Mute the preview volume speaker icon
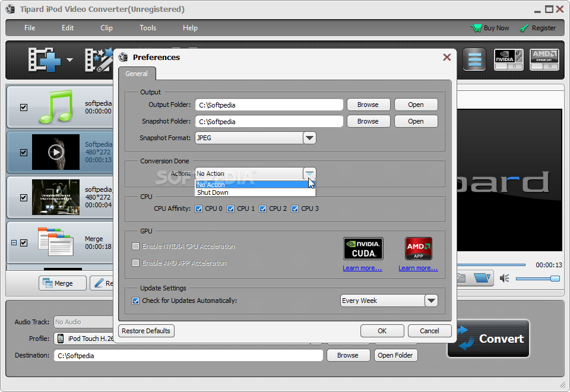The height and width of the screenshot is (392, 570). click(x=504, y=279)
